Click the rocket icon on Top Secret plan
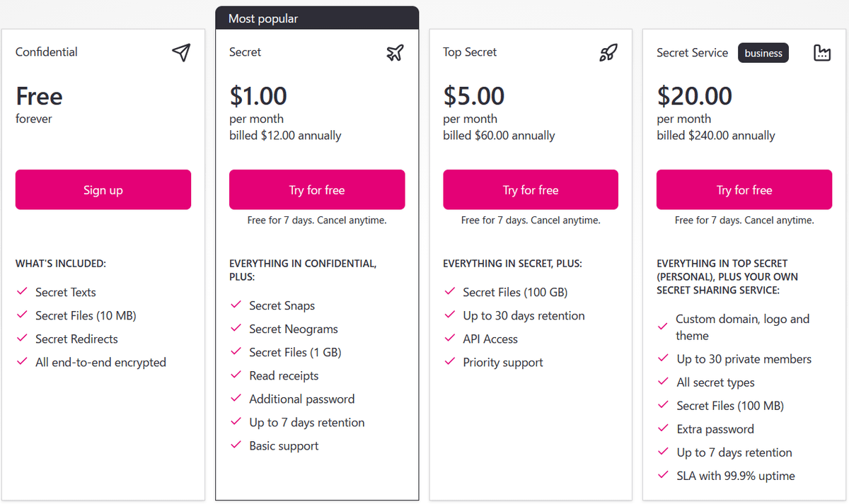This screenshot has height=504, width=849. coord(608,52)
